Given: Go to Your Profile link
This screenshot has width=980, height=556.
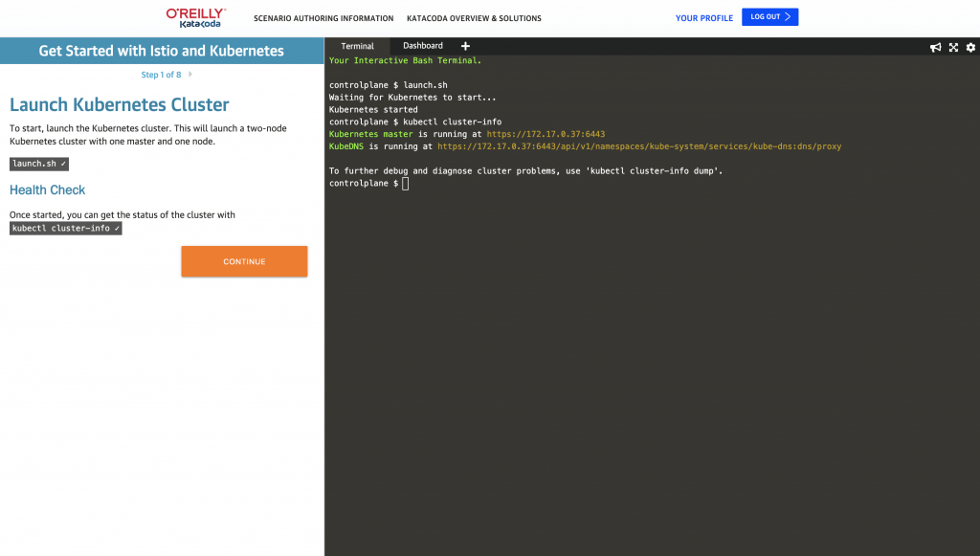Looking at the screenshot, I should pyautogui.click(x=703, y=18).
